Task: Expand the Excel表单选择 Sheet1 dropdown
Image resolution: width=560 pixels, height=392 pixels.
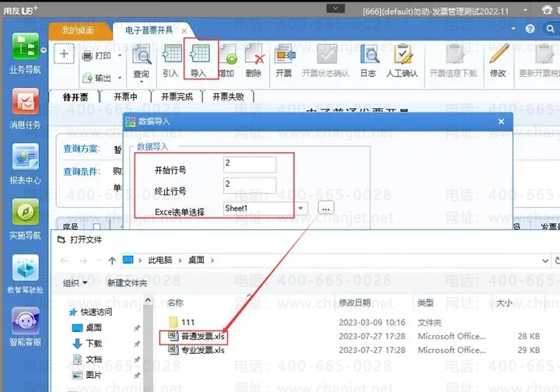Action: click(x=301, y=208)
